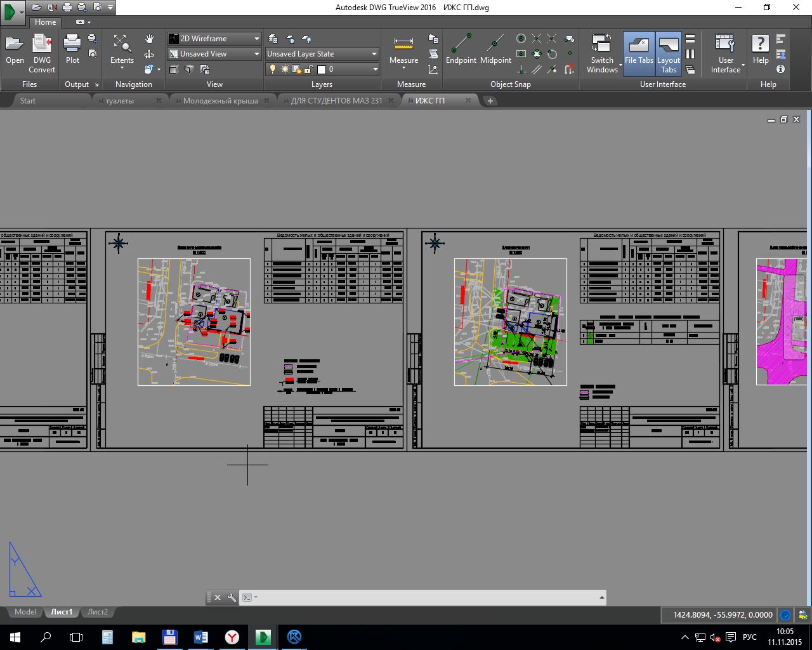The width and height of the screenshot is (812, 650).
Task: Switch to the Model layout tab
Action: 25,612
